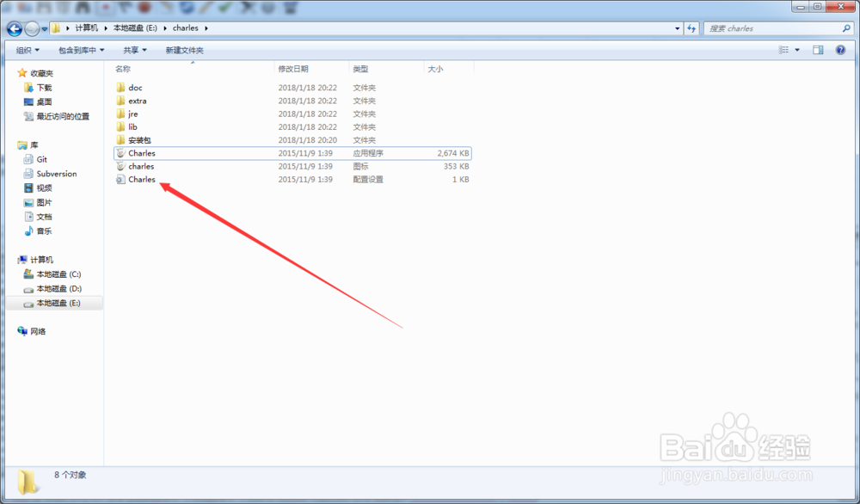Open the recent locations dropdown arrow

tap(45, 28)
